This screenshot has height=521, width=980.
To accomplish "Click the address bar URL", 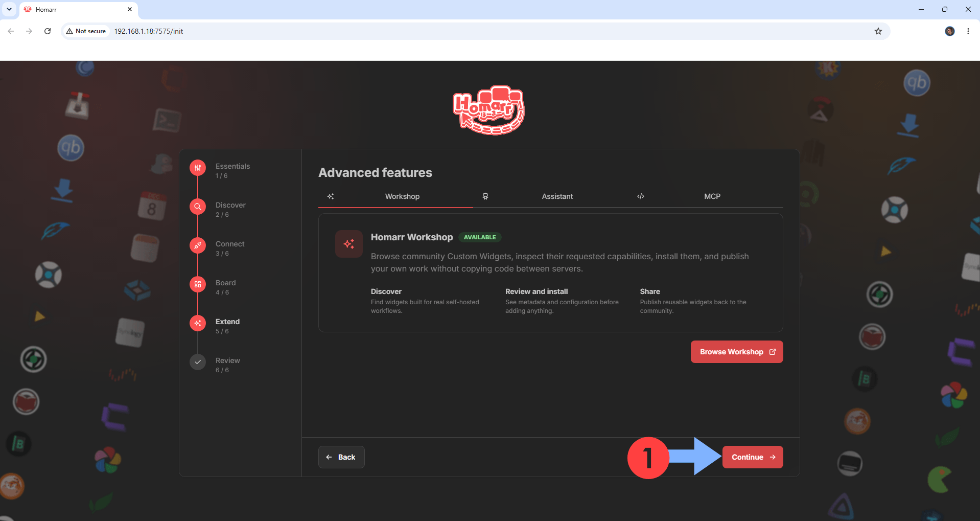I will coord(149,31).
